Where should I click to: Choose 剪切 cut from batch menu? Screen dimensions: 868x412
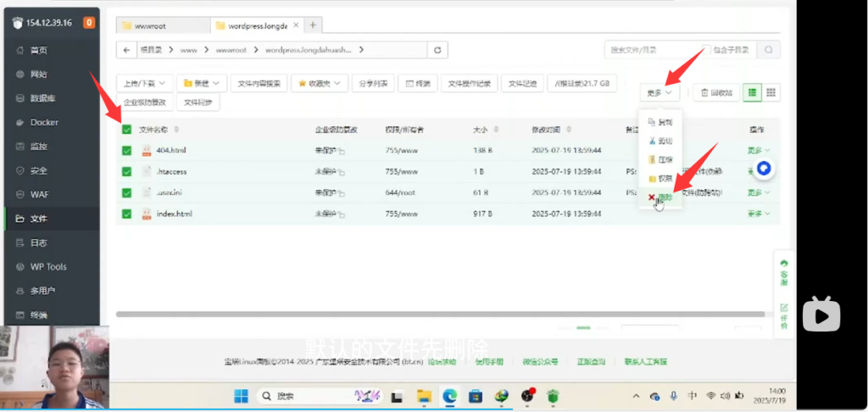pos(660,141)
